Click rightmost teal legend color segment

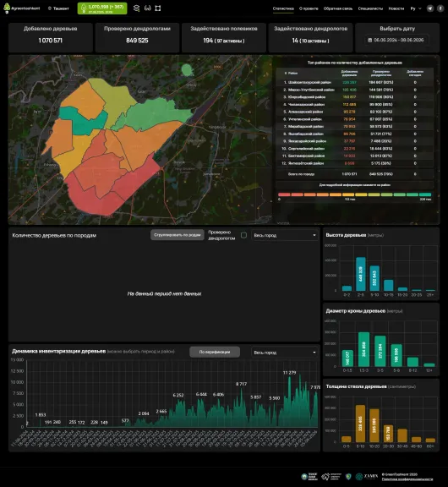point(425,194)
